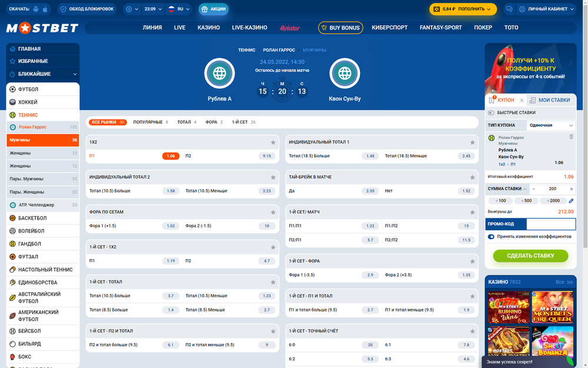Download the Android app via robot icon
588x368 pixels.
[36, 9]
